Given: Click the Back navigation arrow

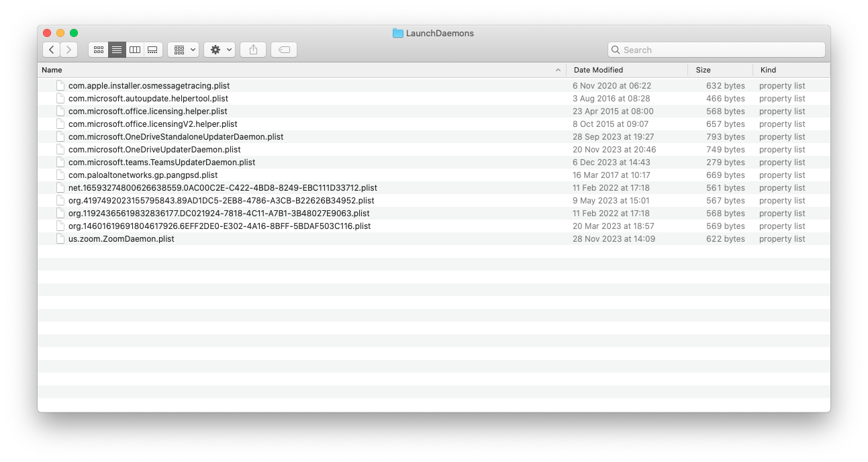Looking at the screenshot, I should click(x=51, y=49).
